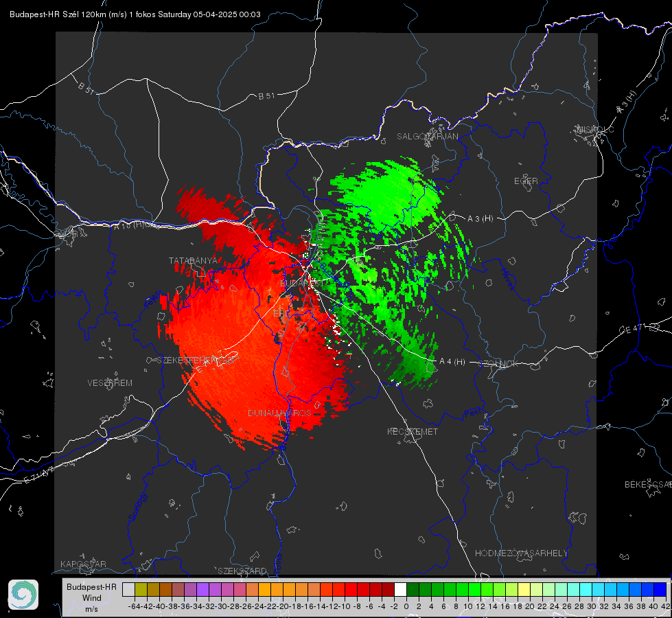This screenshot has height=618, width=672.
Task: Pick the rightmost deep blue legend swatch
Action: tap(660, 590)
